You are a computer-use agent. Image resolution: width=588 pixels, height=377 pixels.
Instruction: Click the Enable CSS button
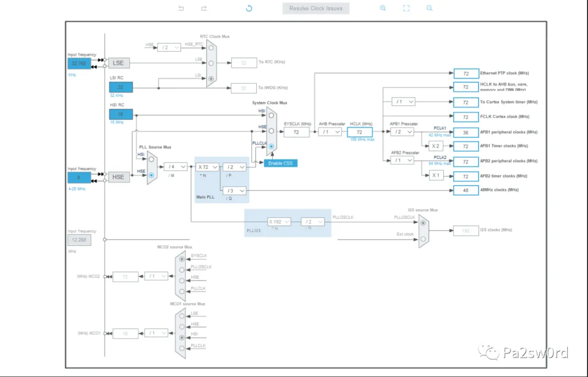pos(280,163)
